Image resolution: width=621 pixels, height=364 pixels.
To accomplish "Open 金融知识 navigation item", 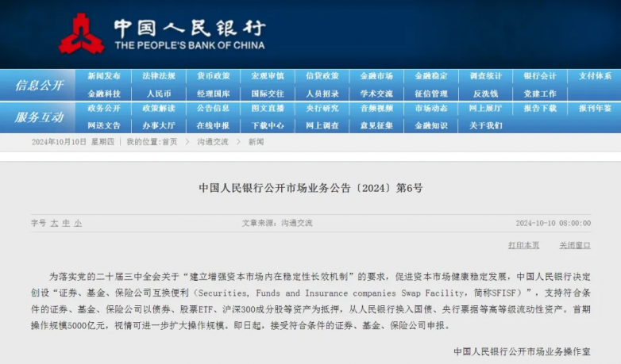I will [x=431, y=126].
